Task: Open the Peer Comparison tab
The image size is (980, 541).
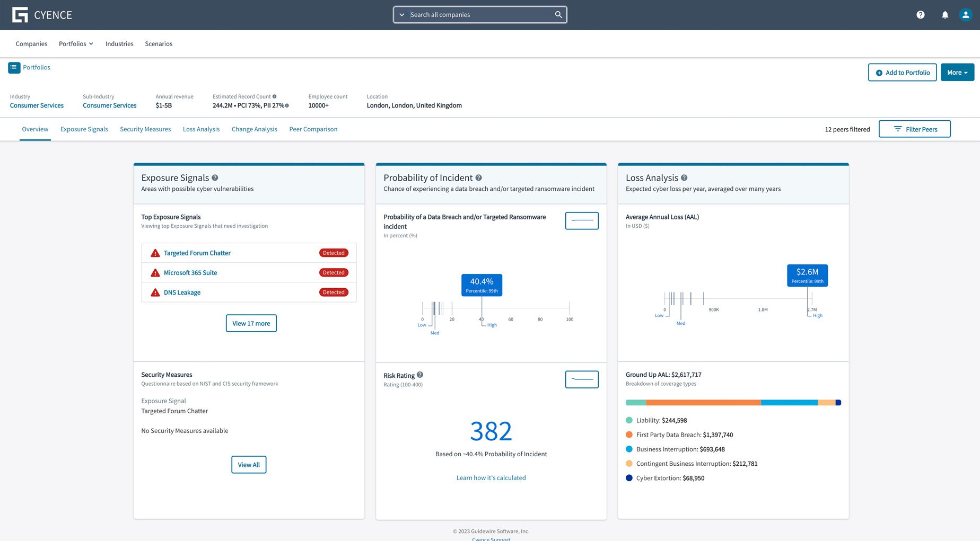Action: click(313, 129)
